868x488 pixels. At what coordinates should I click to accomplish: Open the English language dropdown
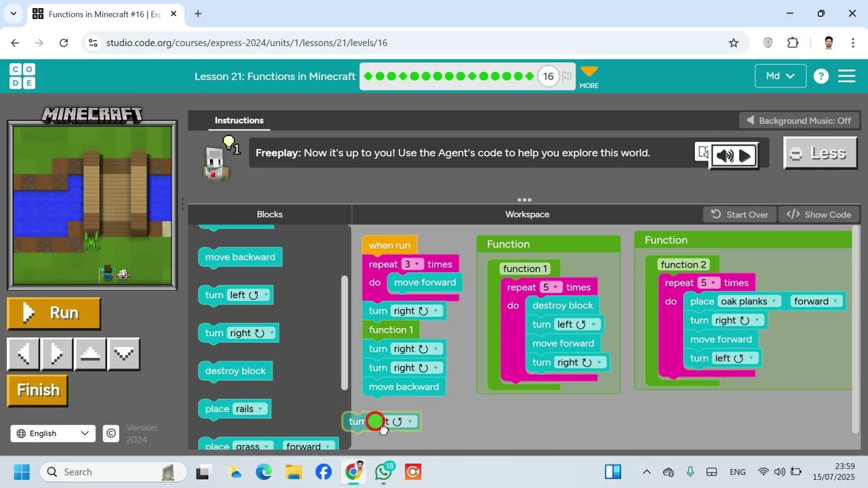tap(53, 433)
